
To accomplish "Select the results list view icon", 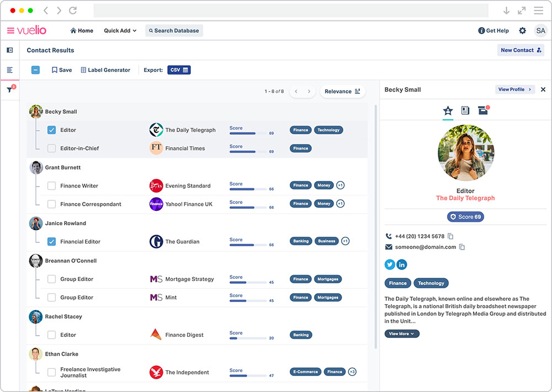I will click(x=10, y=70).
